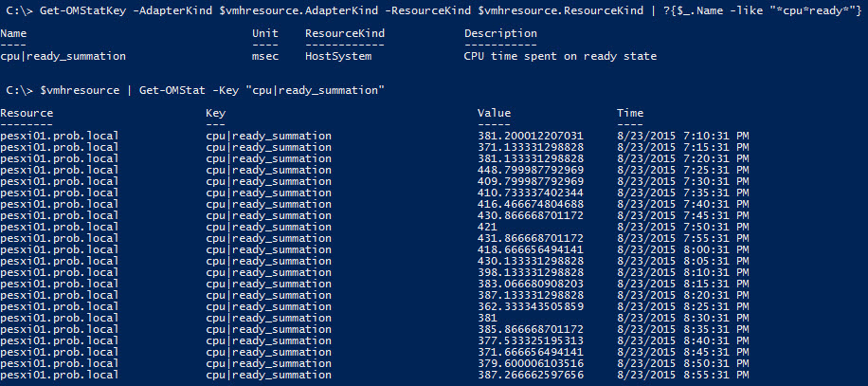This screenshot has height=386, width=868.
Task: Click the Time column header
Action: (630, 113)
